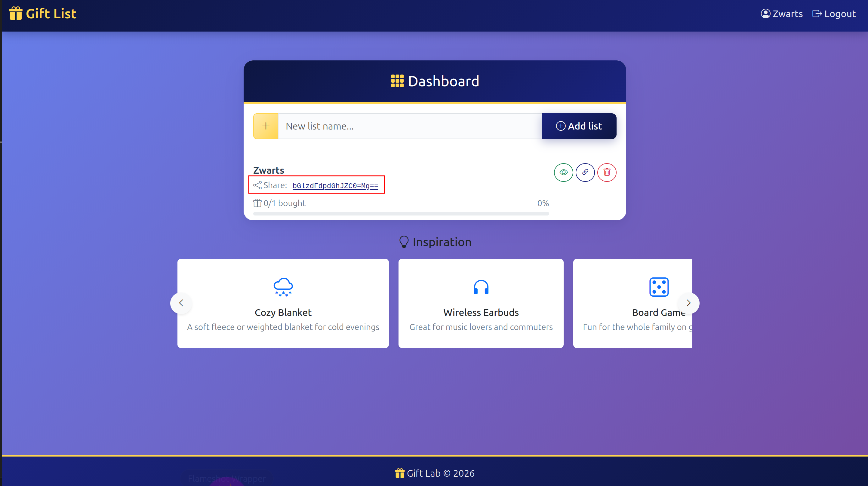Click the Cozy Blanket snow cloud icon
The height and width of the screenshot is (486, 868).
(x=283, y=287)
